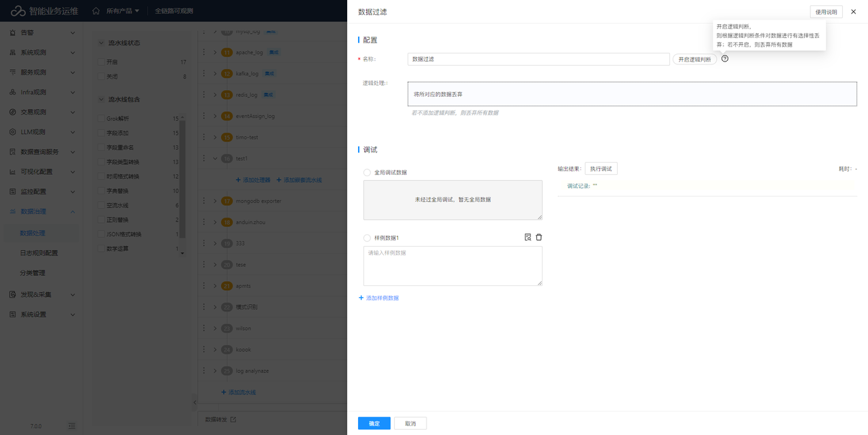Delete 样例数据1 with the trash icon
868x435 pixels.
539,237
